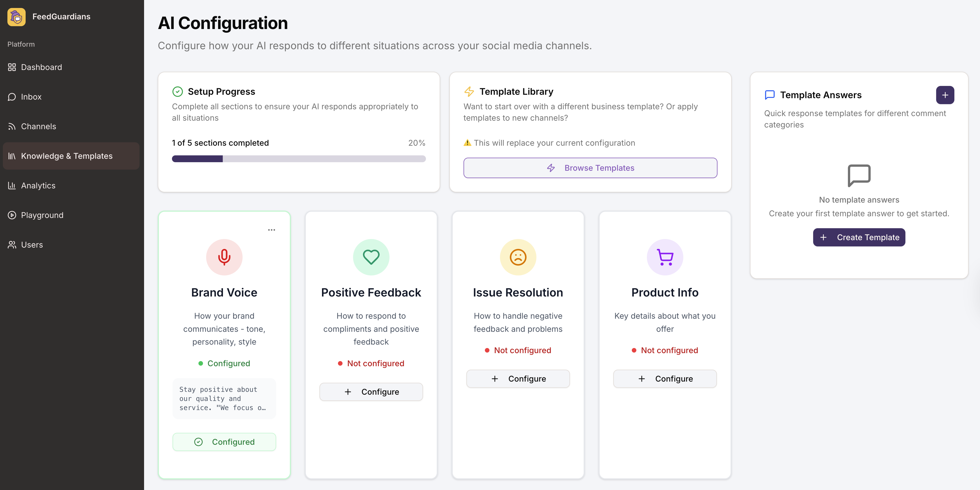This screenshot has height=490, width=980.
Task: Click the Brand Voice prompt text preview
Action: pos(224,398)
